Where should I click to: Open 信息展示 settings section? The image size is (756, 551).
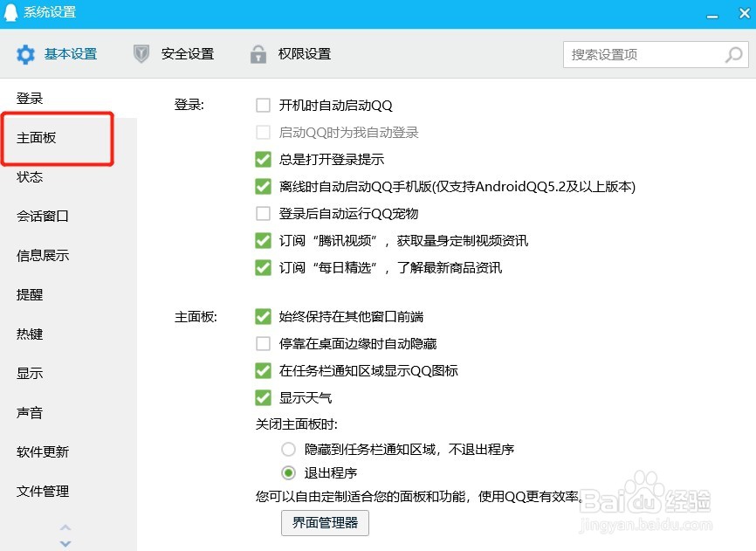pyautogui.click(x=43, y=256)
